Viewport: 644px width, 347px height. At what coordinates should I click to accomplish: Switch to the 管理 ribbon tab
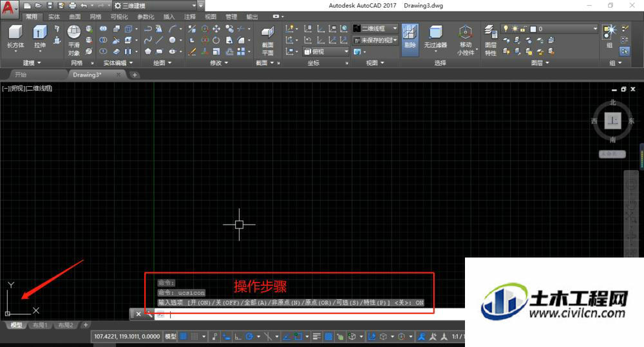[231, 17]
